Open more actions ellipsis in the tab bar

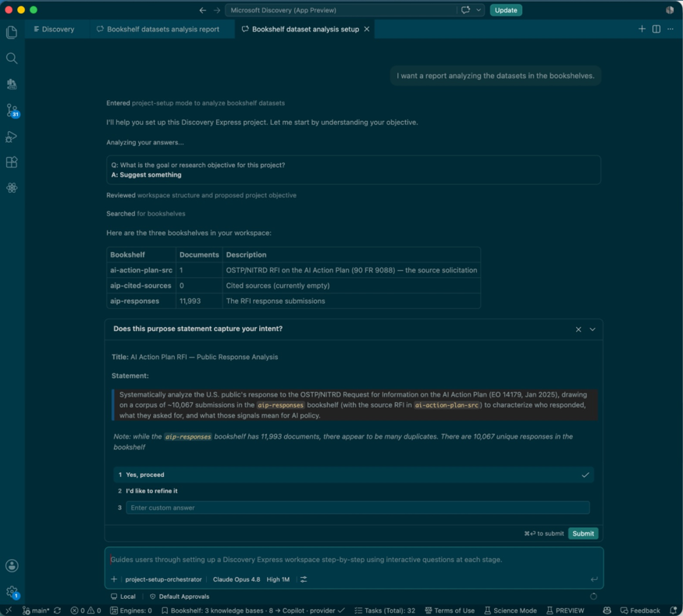671,29
